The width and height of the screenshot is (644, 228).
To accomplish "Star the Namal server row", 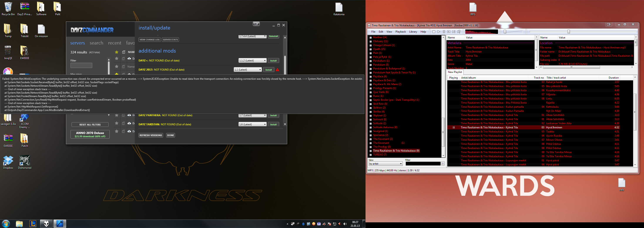I will [x=116, y=66].
